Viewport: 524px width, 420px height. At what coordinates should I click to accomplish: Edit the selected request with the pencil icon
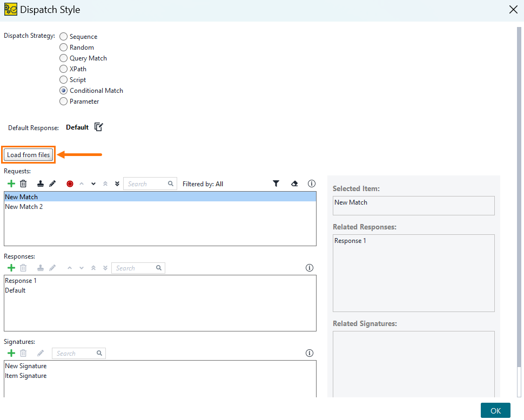(x=52, y=184)
